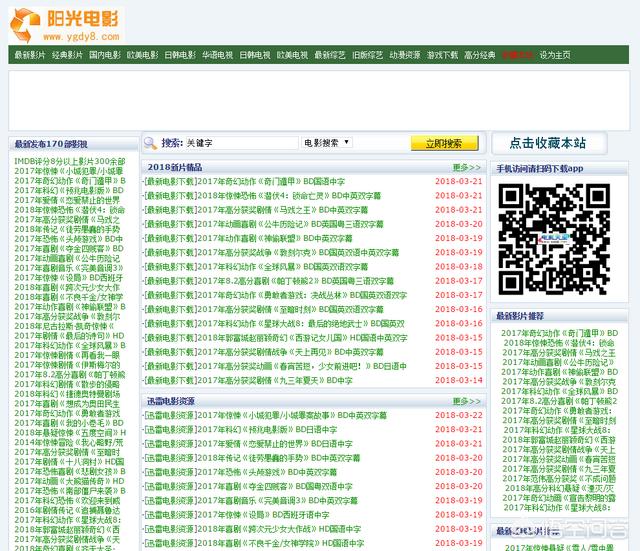Click 2017年奇幻动作《奇门遁甲》BD in 最新影片推荐
The width and height of the screenshot is (640, 551).
coord(560,333)
